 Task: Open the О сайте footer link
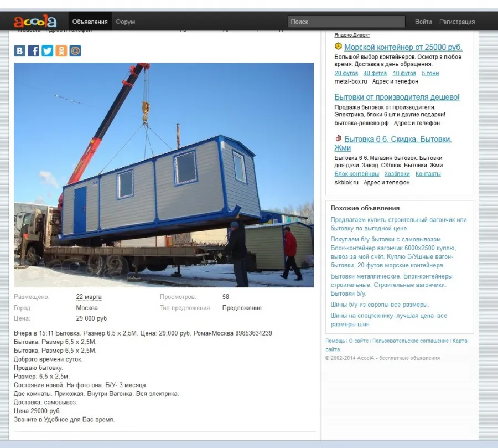coord(359,341)
